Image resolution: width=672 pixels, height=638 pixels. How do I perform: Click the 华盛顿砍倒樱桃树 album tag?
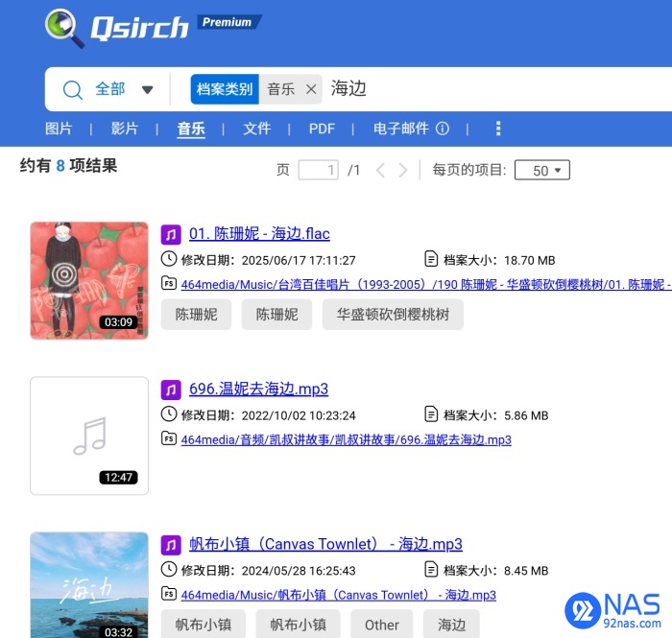coord(393,315)
